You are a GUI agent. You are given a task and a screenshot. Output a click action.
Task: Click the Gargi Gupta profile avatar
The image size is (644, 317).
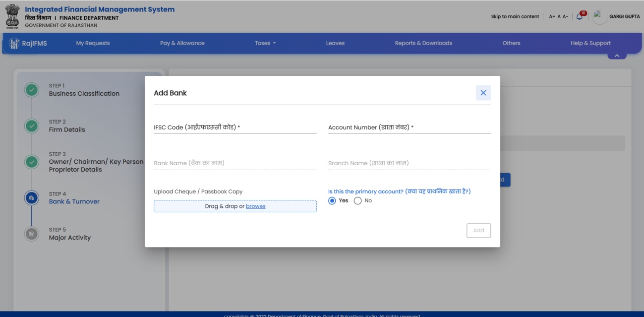[600, 16]
